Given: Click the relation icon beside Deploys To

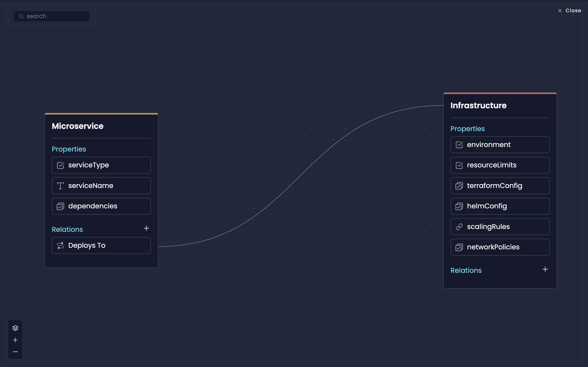Looking at the screenshot, I should pyautogui.click(x=60, y=245).
